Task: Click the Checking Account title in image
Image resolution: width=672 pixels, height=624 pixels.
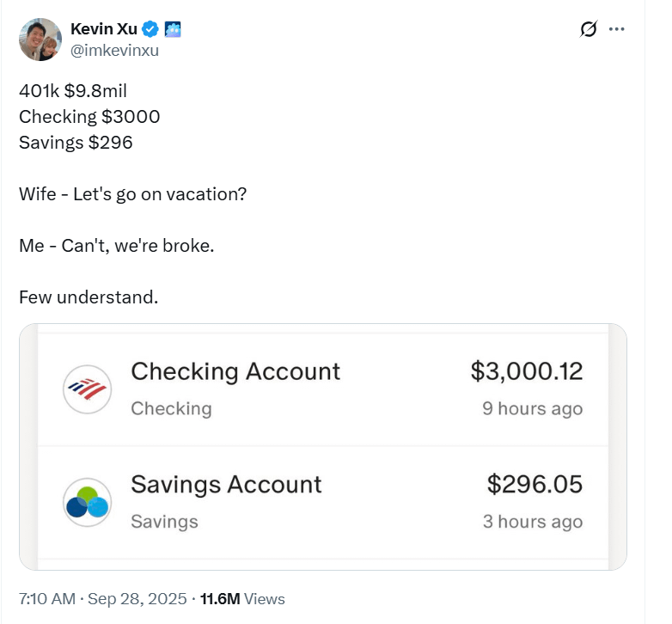Action: pyautogui.click(x=235, y=371)
